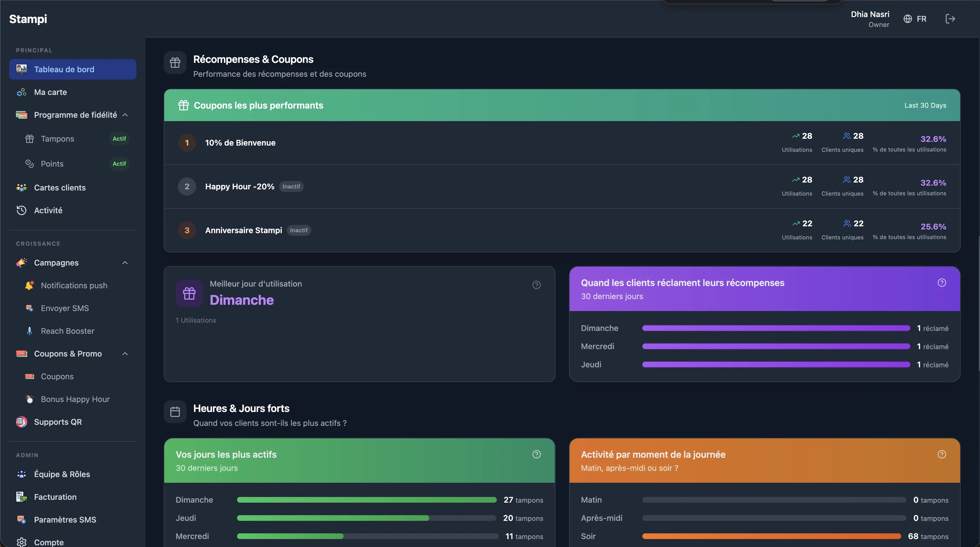This screenshot has height=547, width=980.
Task: Open help on Activité par moment card
Action: click(942, 454)
